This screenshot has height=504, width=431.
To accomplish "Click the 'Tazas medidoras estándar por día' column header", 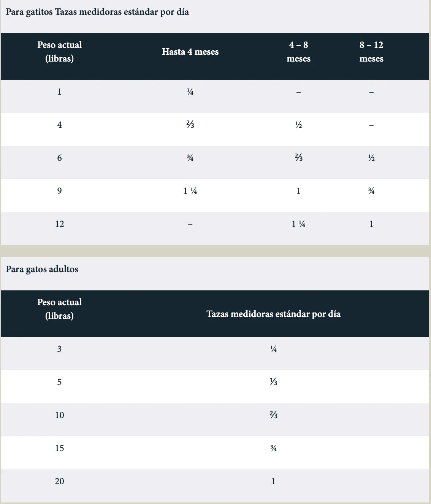I will pos(273,314).
